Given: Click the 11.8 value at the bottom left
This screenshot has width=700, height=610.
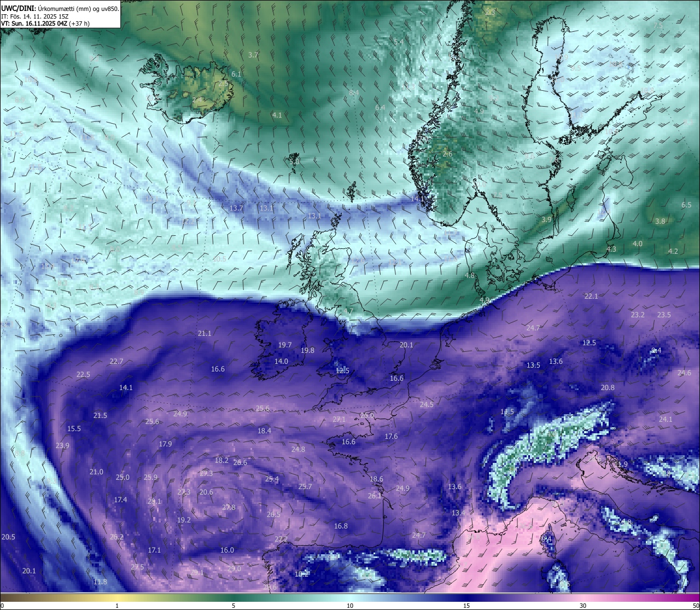Looking at the screenshot, I should pyautogui.click(x=100, y=582).
